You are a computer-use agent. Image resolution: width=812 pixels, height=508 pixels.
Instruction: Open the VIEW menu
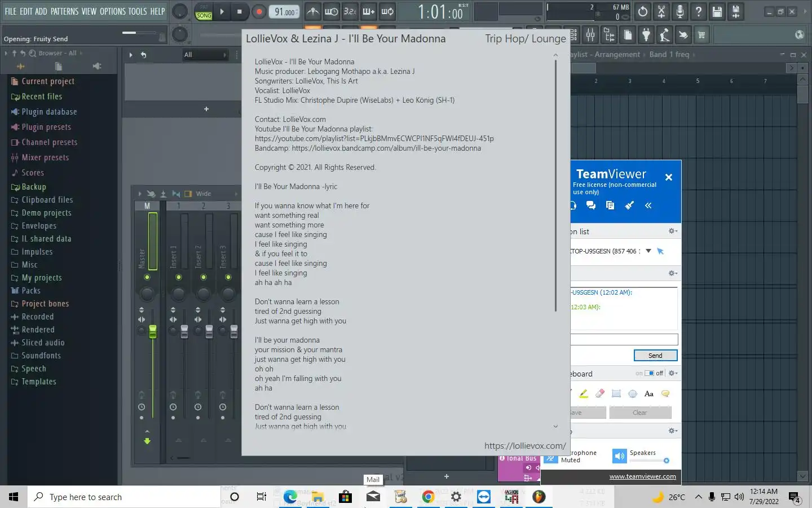pos(89,11)
